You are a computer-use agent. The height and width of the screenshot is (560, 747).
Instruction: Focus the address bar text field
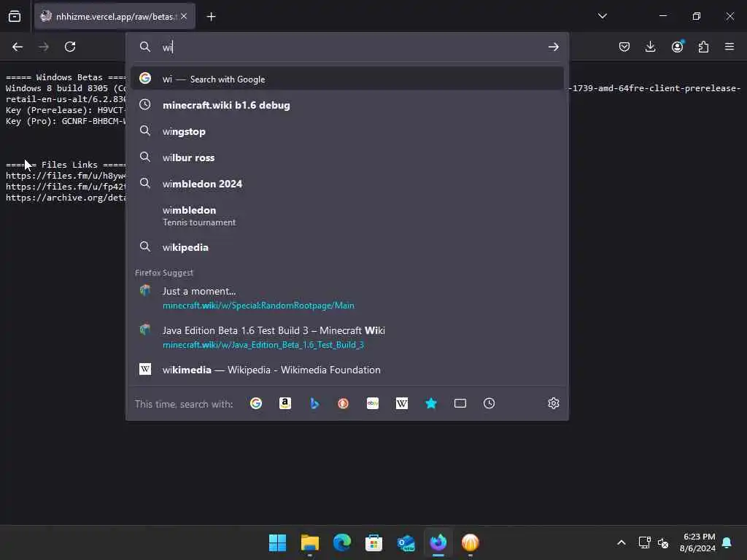coord(352,47)
